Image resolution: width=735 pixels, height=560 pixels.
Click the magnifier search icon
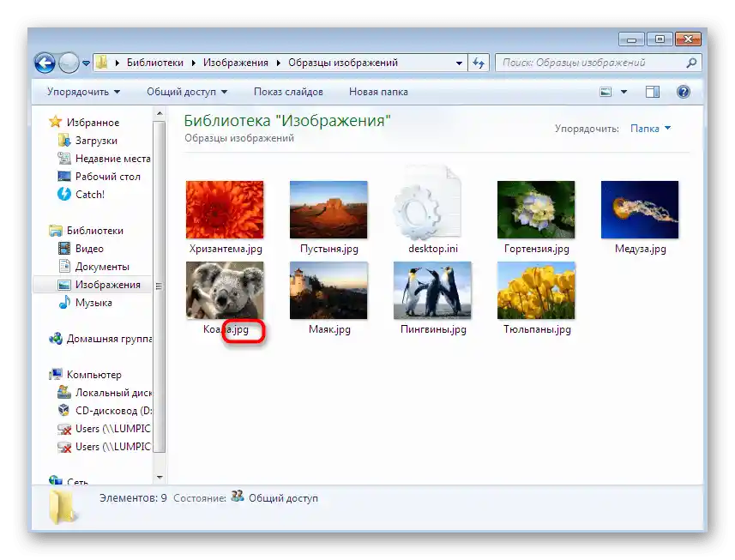click(691, 63)
